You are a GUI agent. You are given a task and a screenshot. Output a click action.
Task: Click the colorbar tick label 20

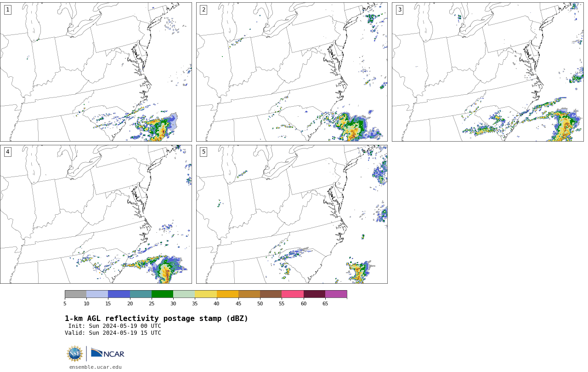coord(130,303)
